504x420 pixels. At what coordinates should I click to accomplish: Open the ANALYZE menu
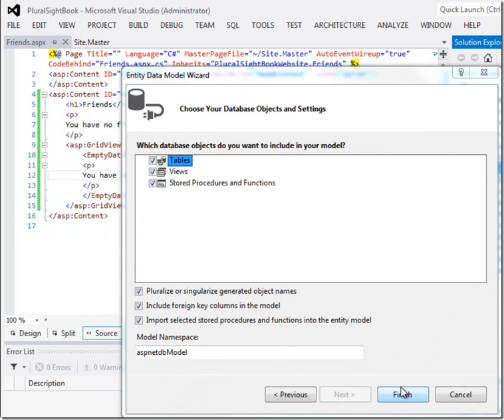[393, 25]
